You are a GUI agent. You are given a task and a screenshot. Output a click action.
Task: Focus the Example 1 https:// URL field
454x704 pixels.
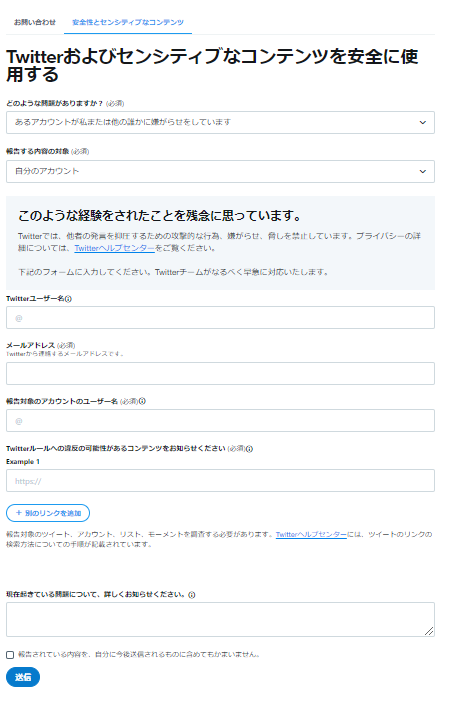220,480
